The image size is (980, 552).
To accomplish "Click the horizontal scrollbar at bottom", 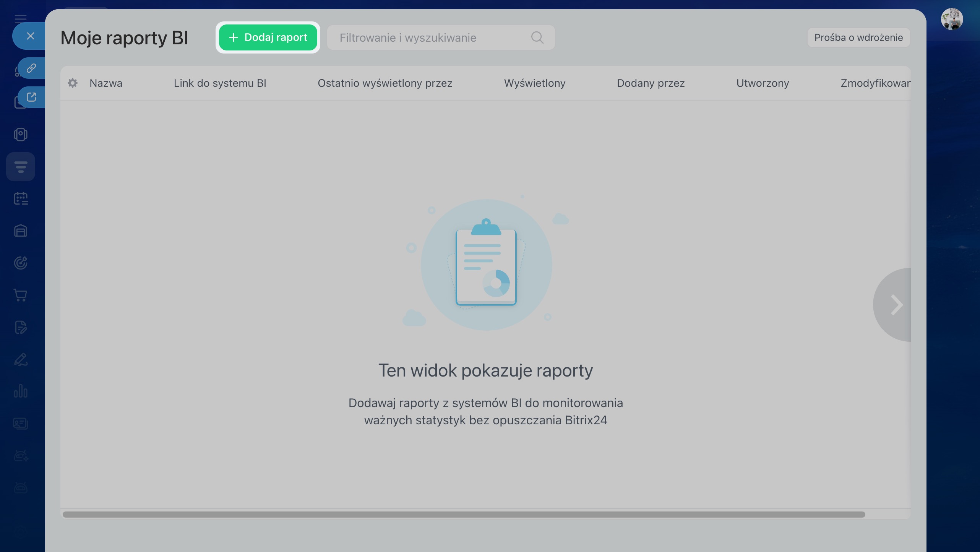I will pos(463,515).
